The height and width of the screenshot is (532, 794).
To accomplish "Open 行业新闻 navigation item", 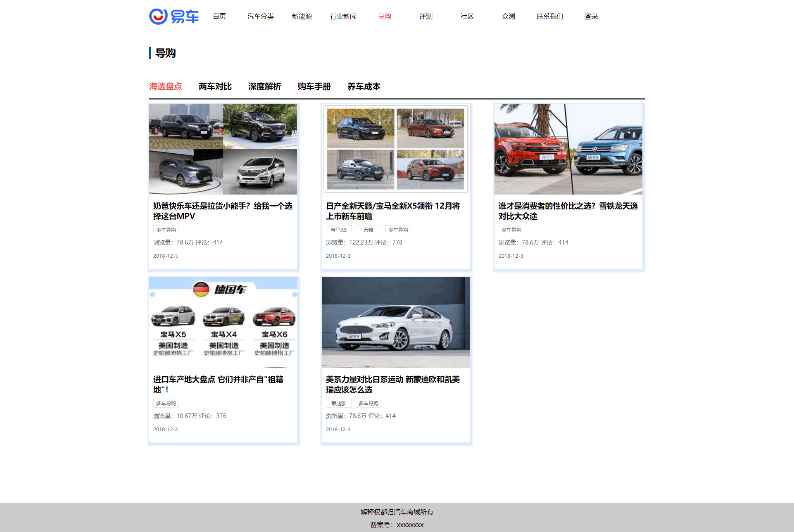I will click(343, 17).
